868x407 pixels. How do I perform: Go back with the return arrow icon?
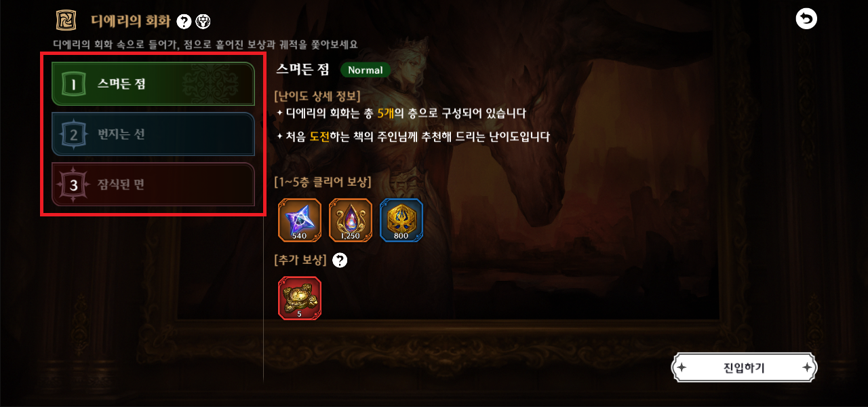coord(806,19)
